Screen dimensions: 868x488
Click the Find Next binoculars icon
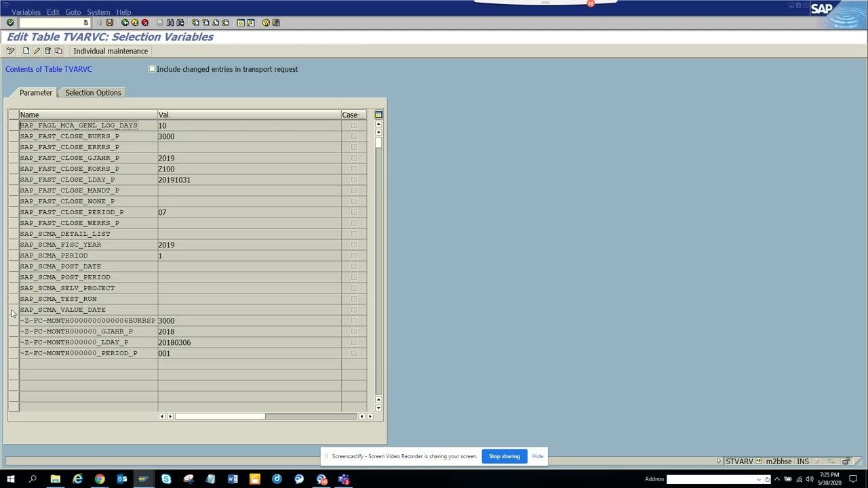pos(180,22)
